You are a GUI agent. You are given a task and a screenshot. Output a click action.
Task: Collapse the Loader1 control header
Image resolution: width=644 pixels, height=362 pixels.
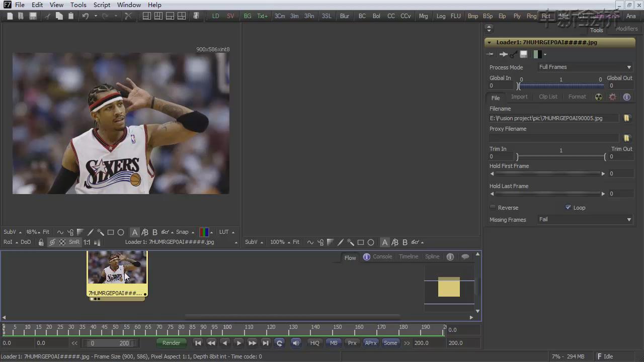[489, 43]
